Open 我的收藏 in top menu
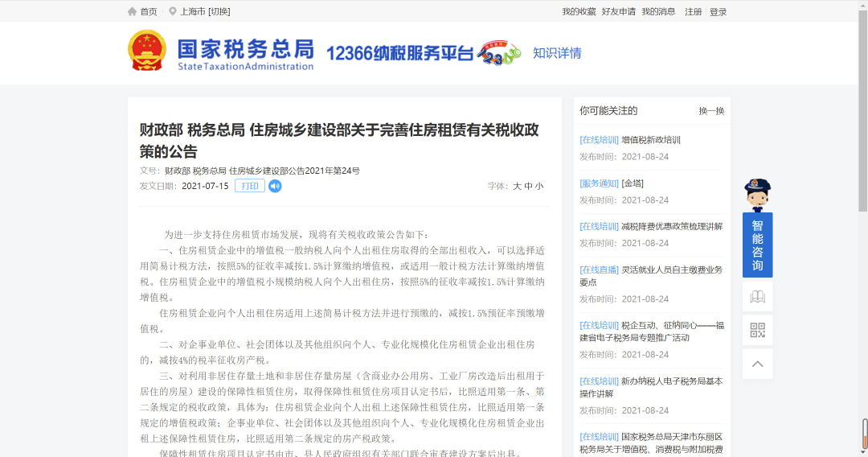868x457 pixels. [579, 11]
